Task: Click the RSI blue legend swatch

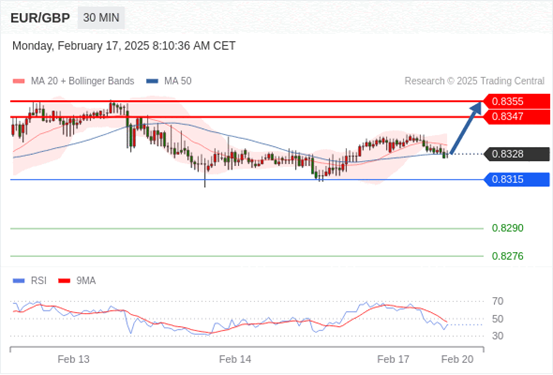Action: pyautogui.click(x=19, y=281)
